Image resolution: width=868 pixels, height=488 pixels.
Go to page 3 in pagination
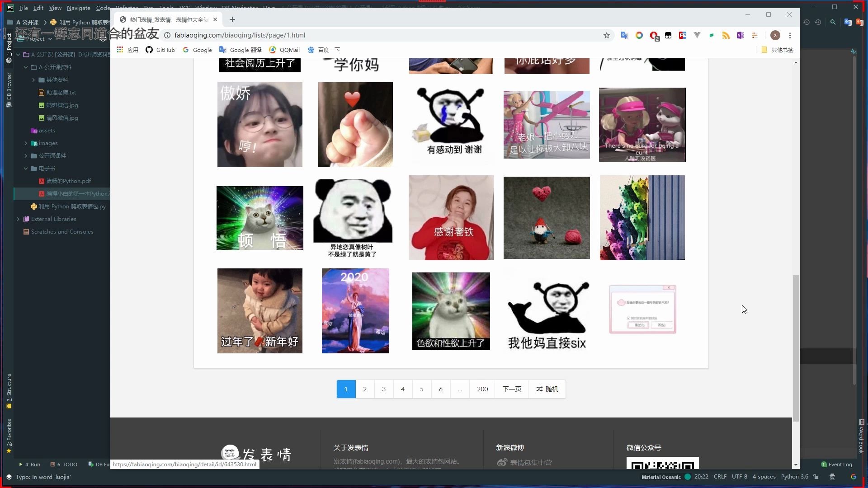tap(384, 389)
